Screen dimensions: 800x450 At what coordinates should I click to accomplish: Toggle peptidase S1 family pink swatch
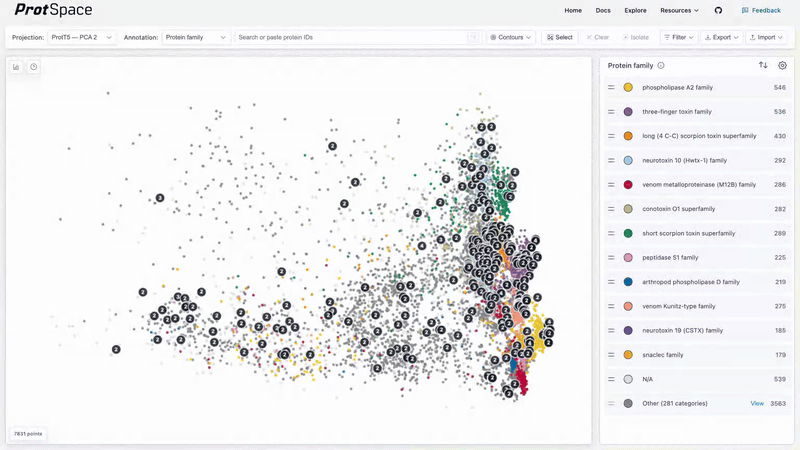tap(628, 258)
